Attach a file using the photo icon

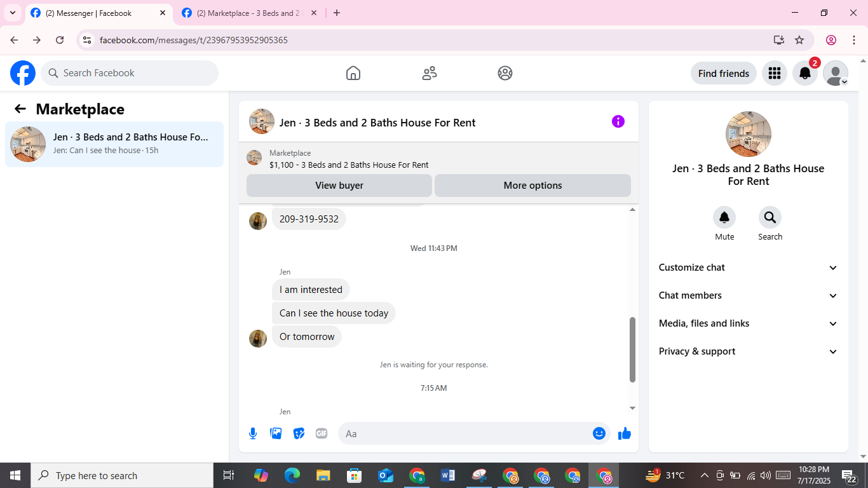pos(276,433)
